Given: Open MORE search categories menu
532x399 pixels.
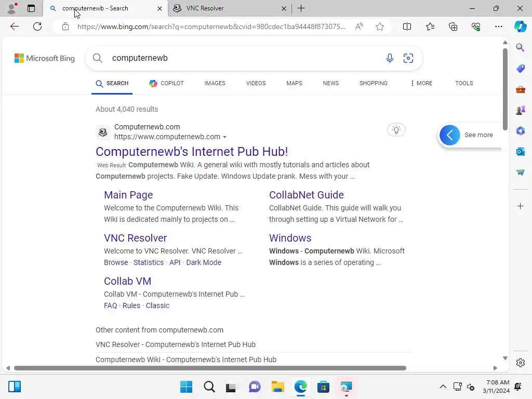Looking at the screenshot, I should [x=421, y=83].
